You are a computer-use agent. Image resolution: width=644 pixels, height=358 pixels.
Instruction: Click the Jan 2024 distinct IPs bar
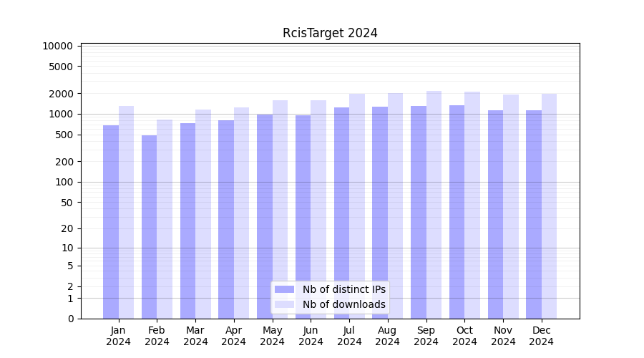point(111,222)
